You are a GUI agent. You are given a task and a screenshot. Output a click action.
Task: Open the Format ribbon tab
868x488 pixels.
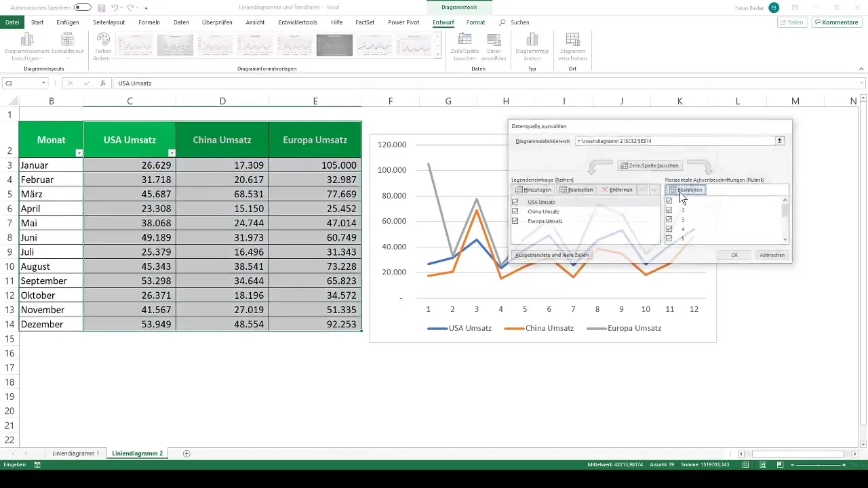click(475, 22)
